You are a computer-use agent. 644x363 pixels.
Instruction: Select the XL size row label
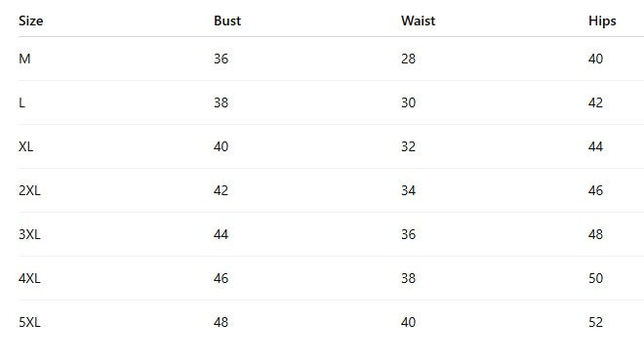(26, 146)
